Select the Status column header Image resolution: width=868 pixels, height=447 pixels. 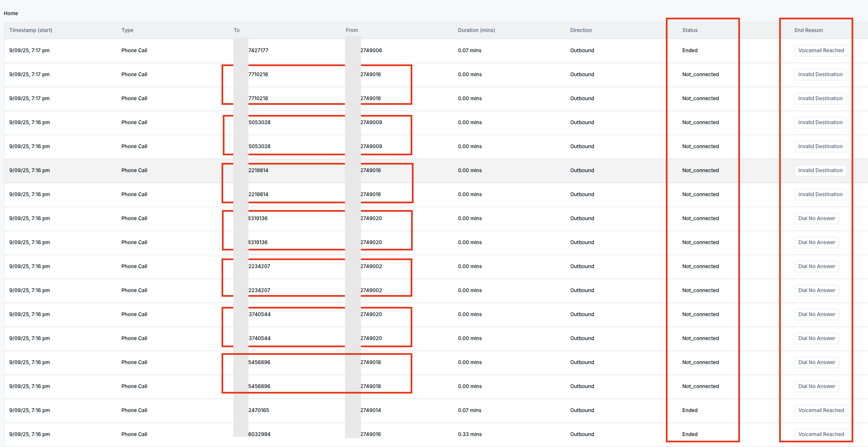(x=690, y=30)
